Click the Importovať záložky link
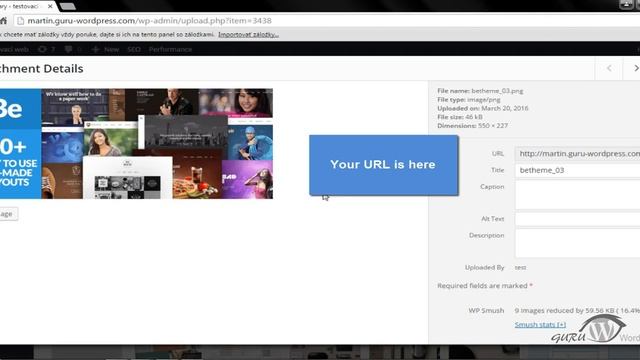Image resolution: width=640 pixels, height=360 pixels. click(248, 35)
